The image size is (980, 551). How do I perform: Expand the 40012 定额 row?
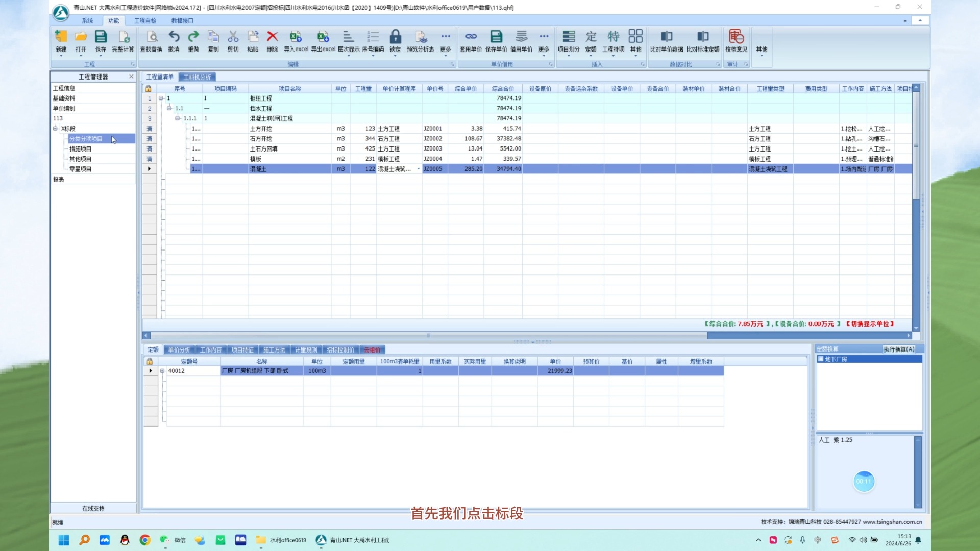[x=164, y=371]
